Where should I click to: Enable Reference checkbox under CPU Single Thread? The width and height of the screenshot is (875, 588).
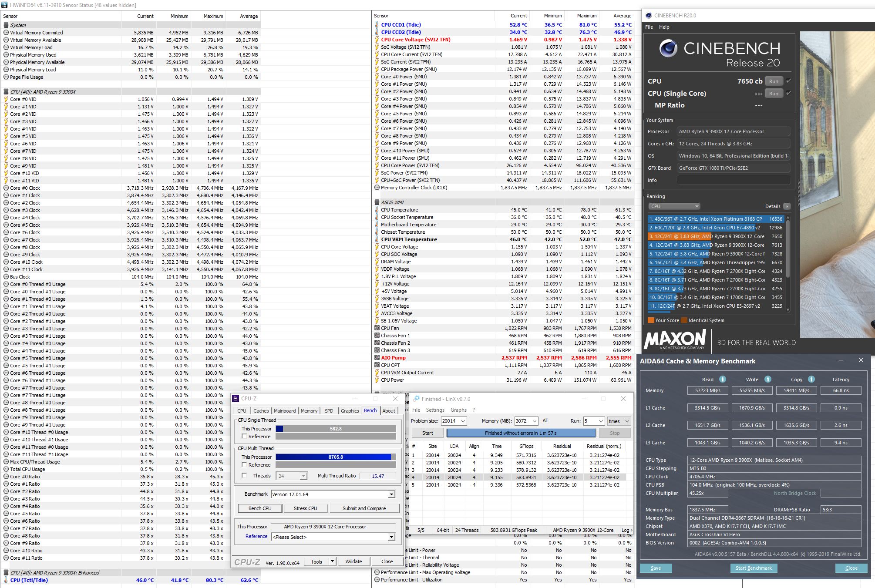245,436
